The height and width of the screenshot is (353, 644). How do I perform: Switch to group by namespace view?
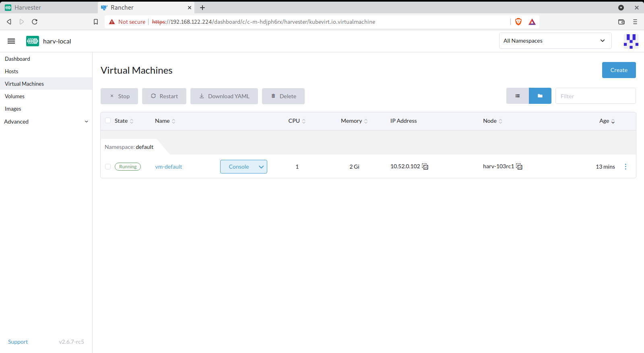click(540, 96)
